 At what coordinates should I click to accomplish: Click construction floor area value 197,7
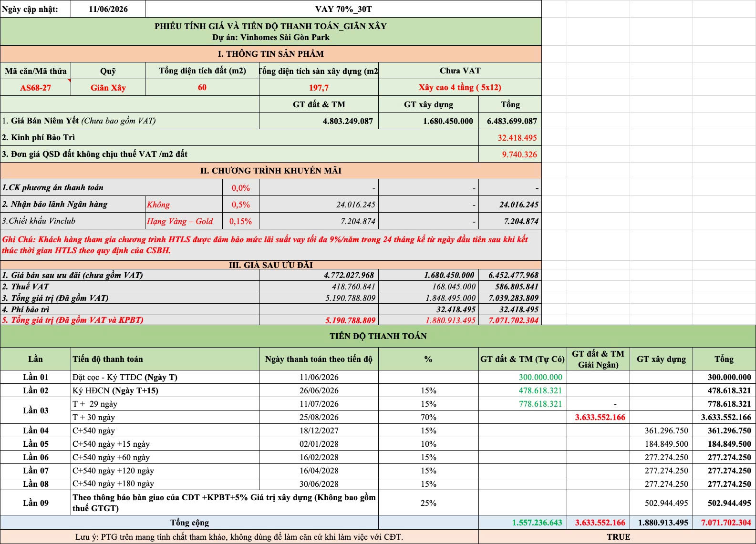319,88
